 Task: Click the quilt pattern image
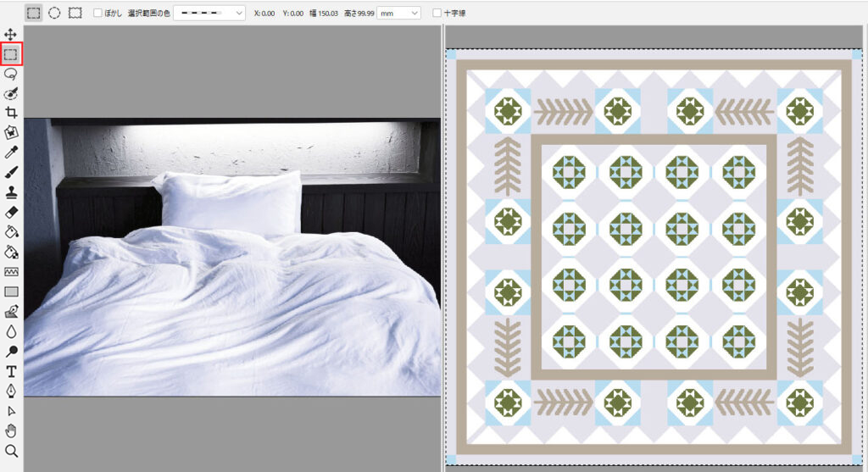[x=654, y=258]
